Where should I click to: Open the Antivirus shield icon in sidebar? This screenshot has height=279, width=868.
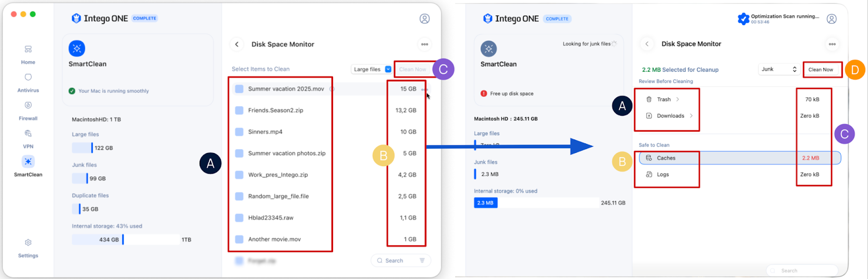point(28,78)
